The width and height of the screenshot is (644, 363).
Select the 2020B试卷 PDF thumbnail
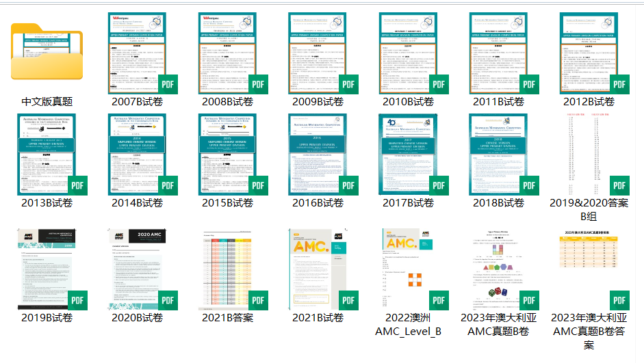point(142,269)
